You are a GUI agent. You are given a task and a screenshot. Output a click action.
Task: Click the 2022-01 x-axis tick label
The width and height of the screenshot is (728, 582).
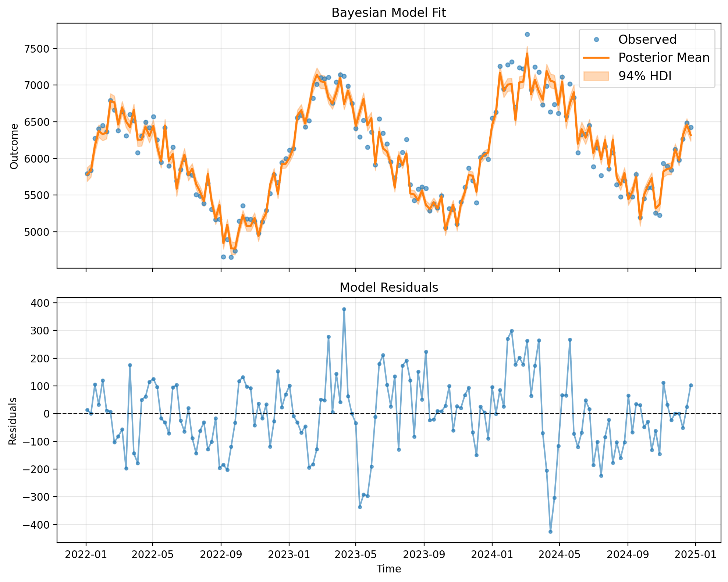coord(86,555)
